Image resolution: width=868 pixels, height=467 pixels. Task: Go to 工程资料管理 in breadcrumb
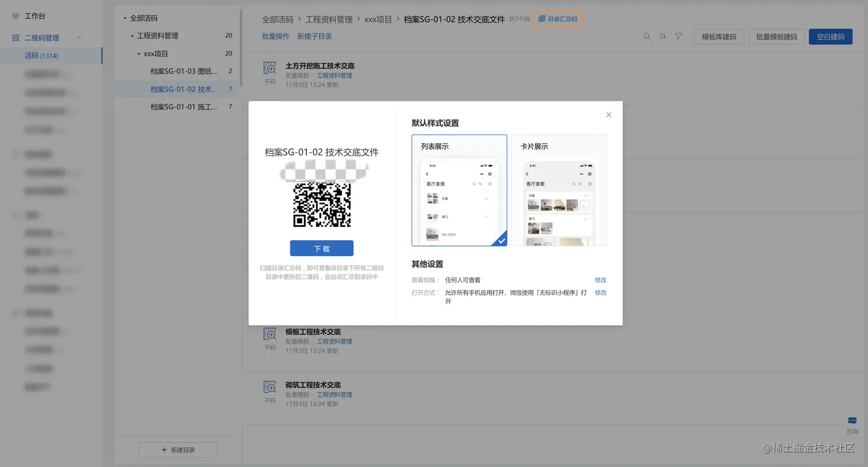point(328,20)
